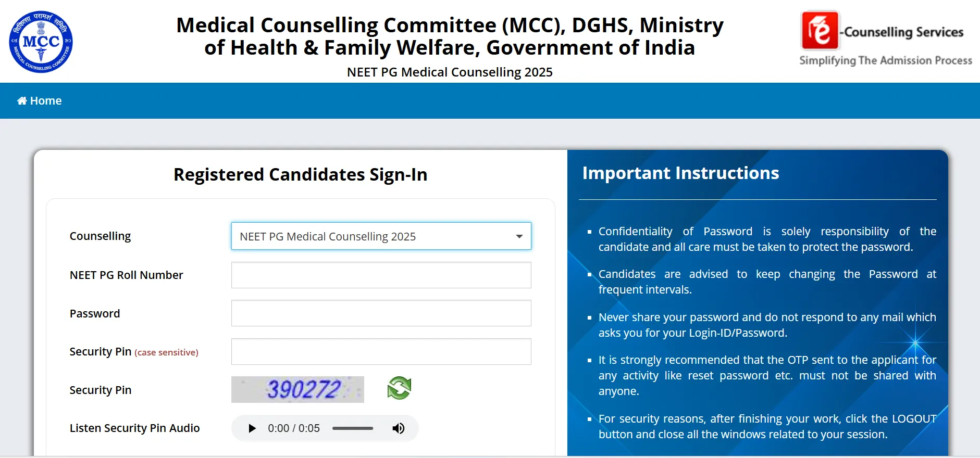Focus the NEET PG Roll Number field
The width and height of the screenshot is (980, 458).
click(381, 275)
